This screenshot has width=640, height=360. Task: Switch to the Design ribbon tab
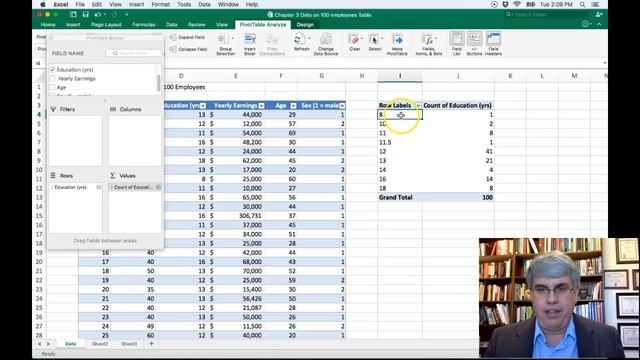click(x=305, y=24)
